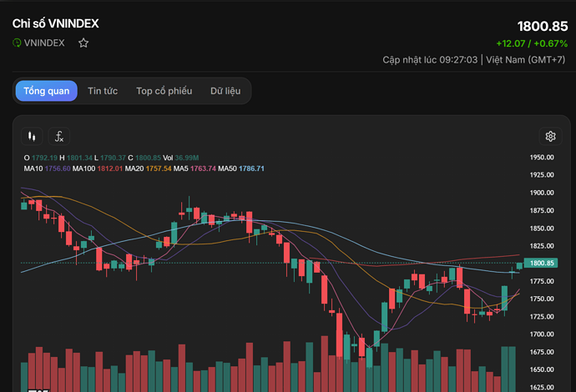Click the MA50 value 1786.71
Screen dimensions: 576x392
[x=251, y=168]
